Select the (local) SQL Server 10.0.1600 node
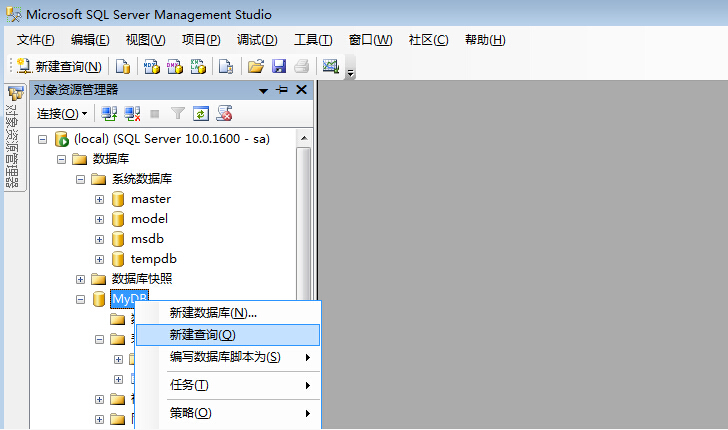 click(x=172, y=139)
